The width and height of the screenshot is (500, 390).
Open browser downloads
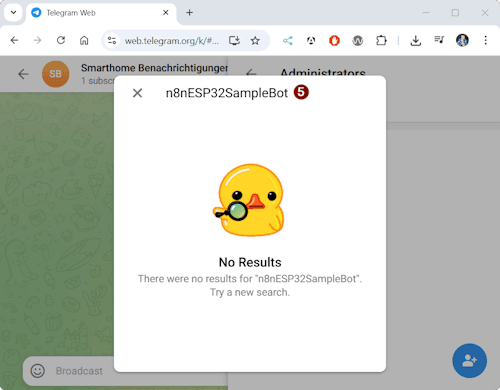(x=416, y=41)
